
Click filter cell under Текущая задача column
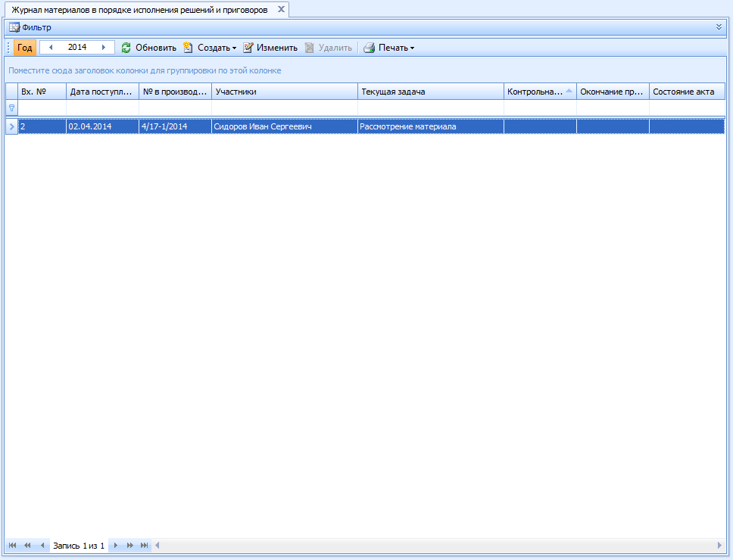(431, 108)
